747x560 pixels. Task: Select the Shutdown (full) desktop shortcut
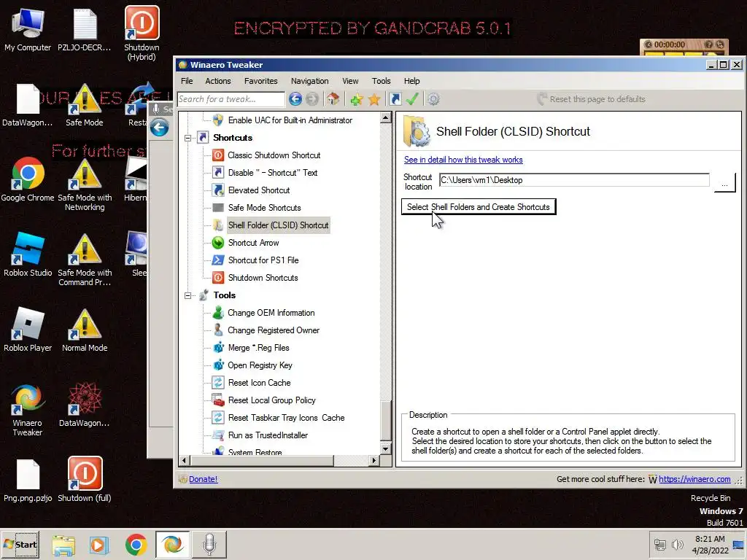click(x=85, y=480)
